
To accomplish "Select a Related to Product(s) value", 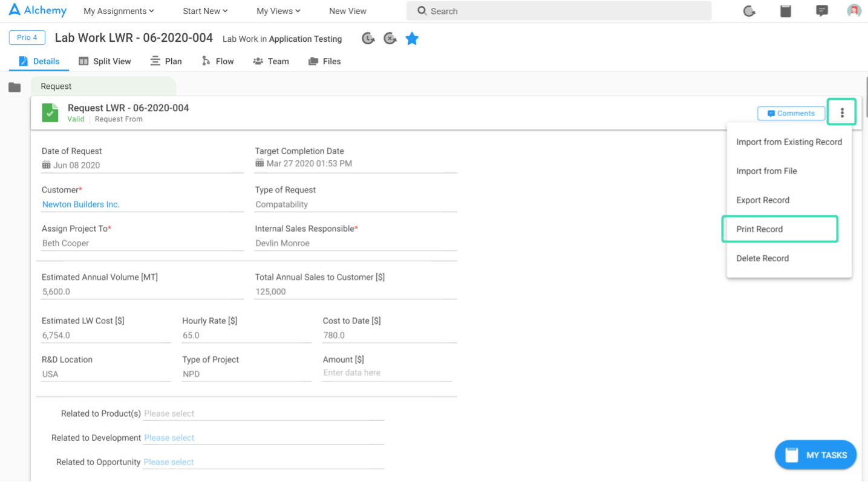I will [x=264, y=414].
